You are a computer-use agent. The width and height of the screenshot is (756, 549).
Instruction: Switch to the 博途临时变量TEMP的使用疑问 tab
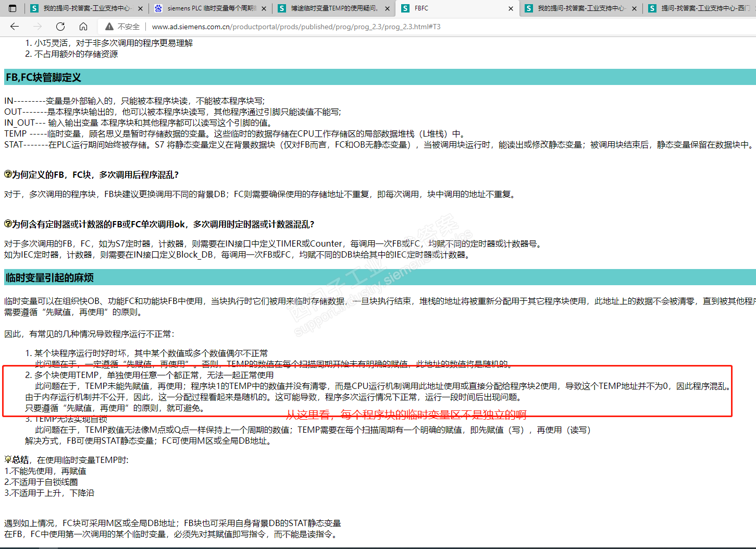point(334,8)
